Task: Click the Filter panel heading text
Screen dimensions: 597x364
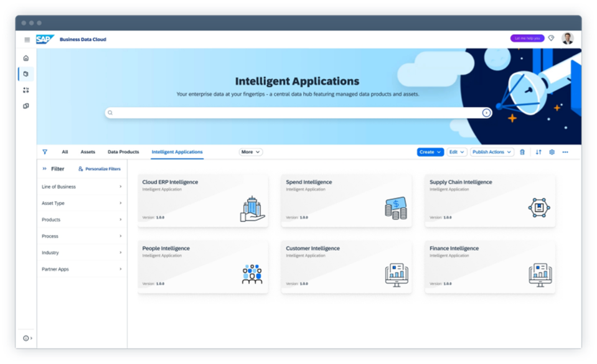Action: tap(58, 169)
